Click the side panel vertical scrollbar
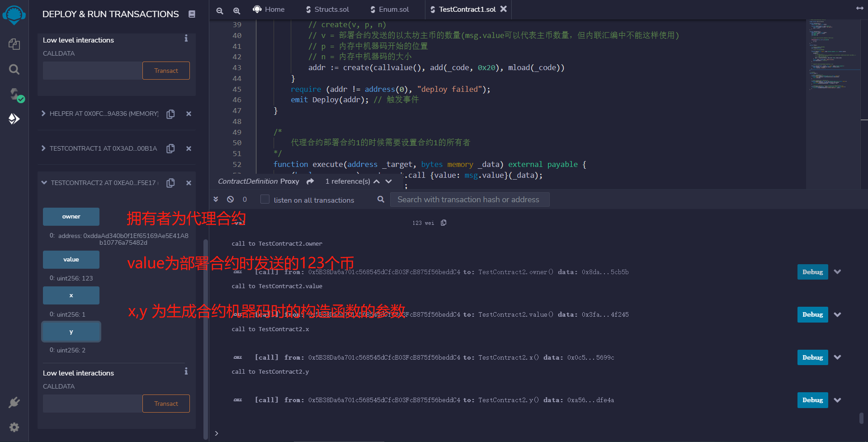This screenshot has height=442, width=868. coord(206,339)
